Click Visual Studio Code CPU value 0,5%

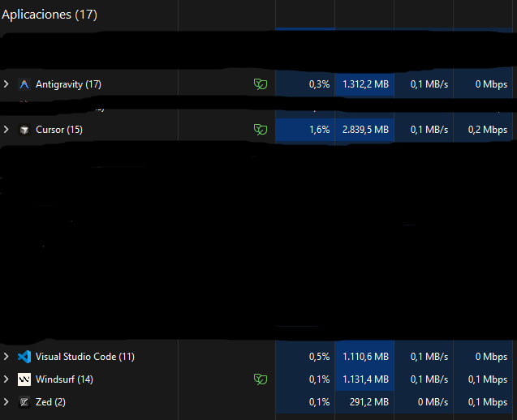[x=319, y=357]
